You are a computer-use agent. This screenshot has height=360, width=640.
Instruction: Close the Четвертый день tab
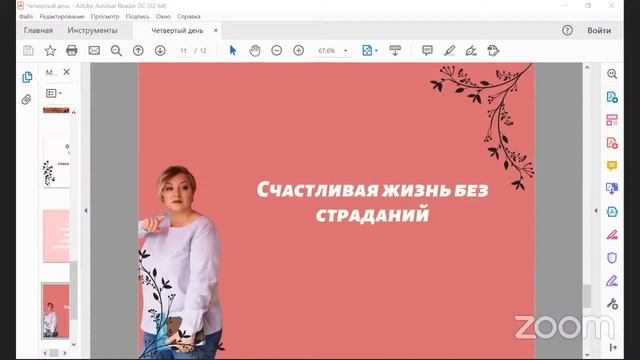(216, 30)
